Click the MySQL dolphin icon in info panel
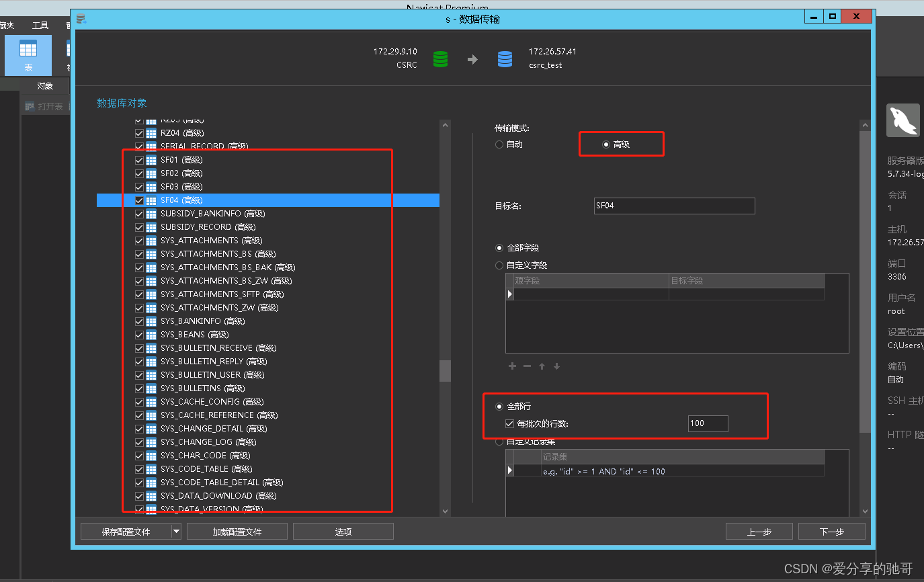 click(x=902, y=121)
